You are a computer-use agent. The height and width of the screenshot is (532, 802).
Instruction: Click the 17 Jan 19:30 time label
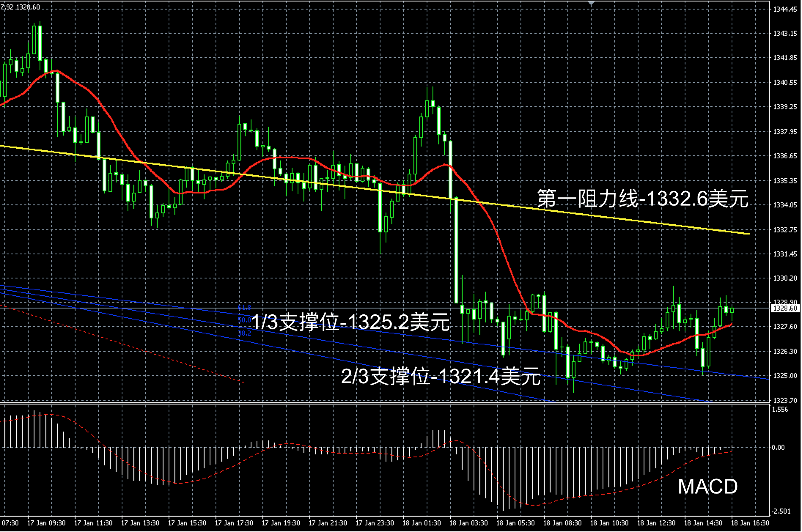click(281, 523)
